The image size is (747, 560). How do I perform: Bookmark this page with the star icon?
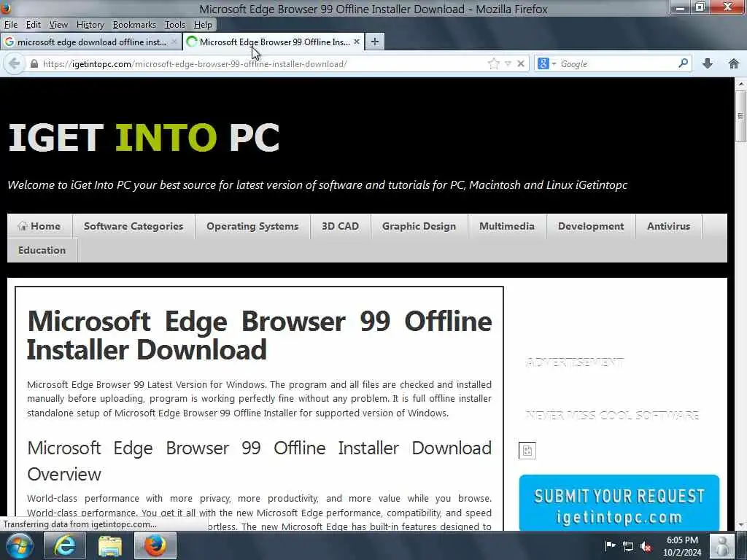(494, 63)
